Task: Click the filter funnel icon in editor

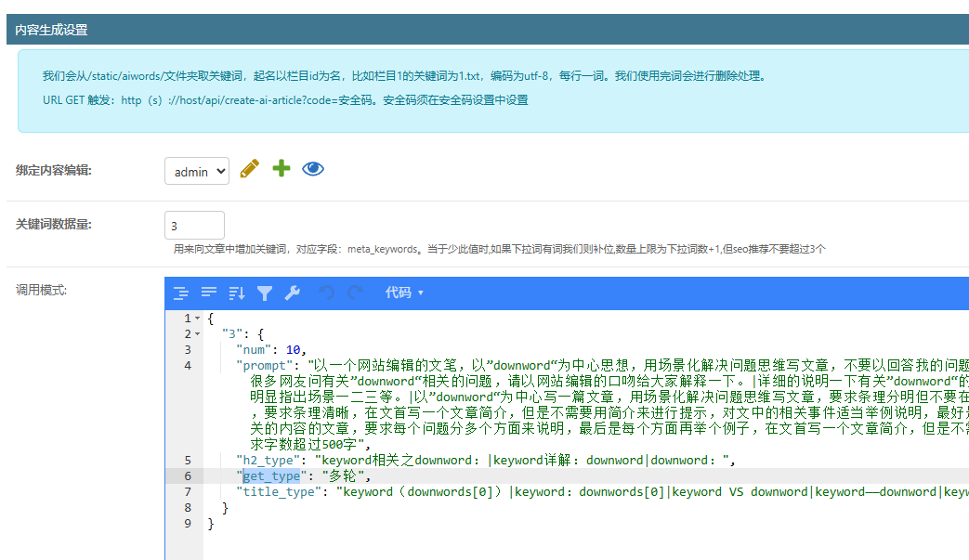Action: 265,293
